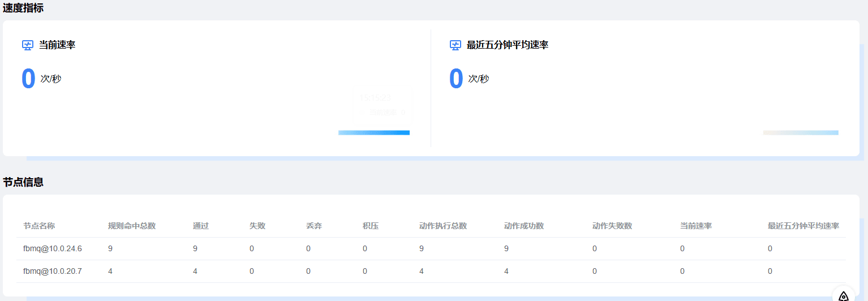The height and width of the screenshot is (301, 868).
Task: Click the 动作成功数 column header
Action: pos(524,226)
